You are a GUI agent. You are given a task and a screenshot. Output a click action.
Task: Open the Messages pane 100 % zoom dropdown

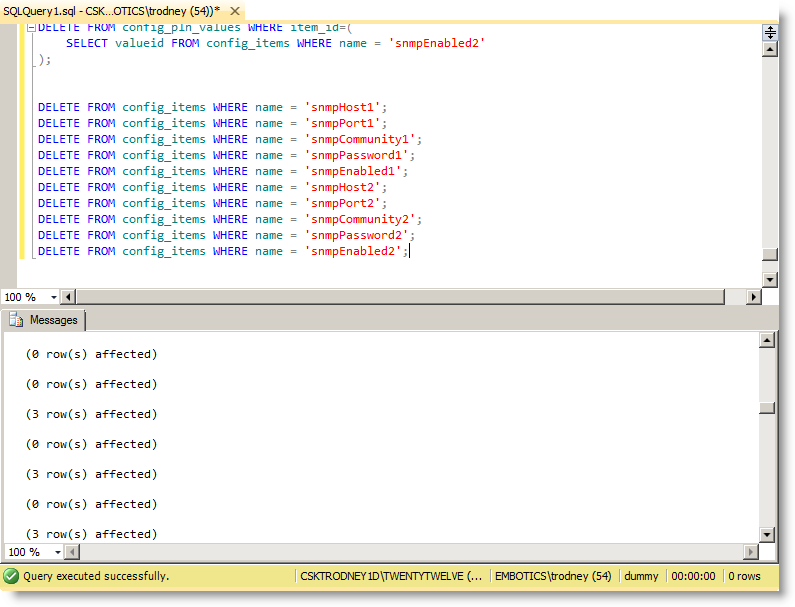[x=57, y=552]
